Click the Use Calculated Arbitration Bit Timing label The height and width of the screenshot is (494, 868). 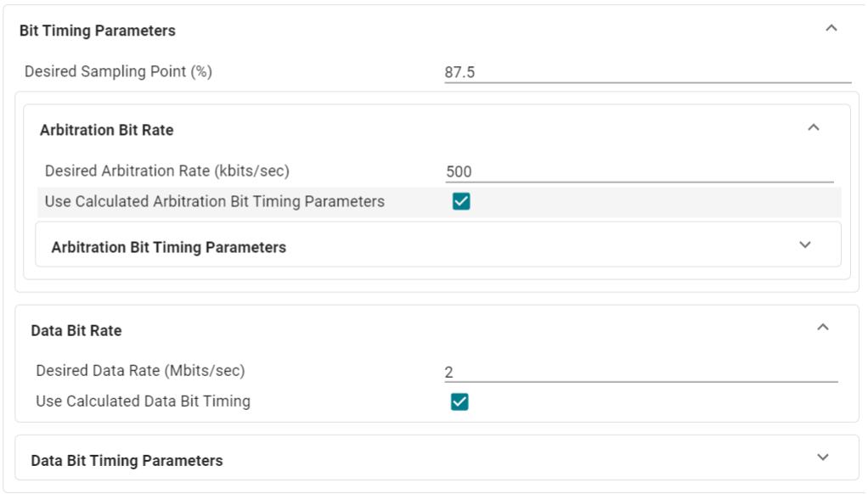215,201
